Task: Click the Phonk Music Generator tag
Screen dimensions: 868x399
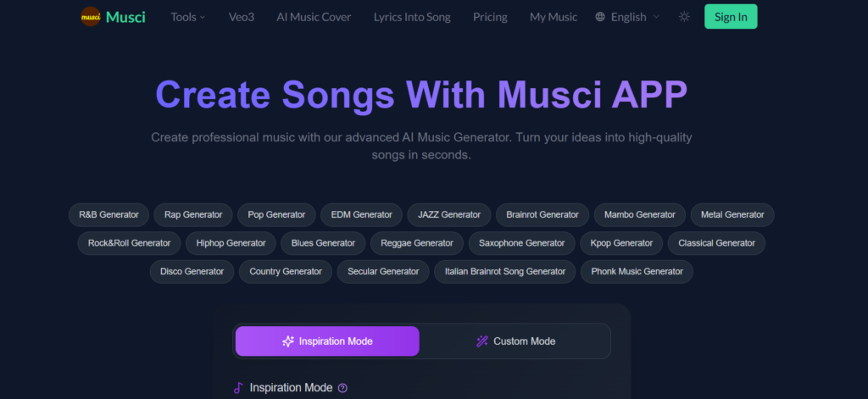Action: [637, 272]
